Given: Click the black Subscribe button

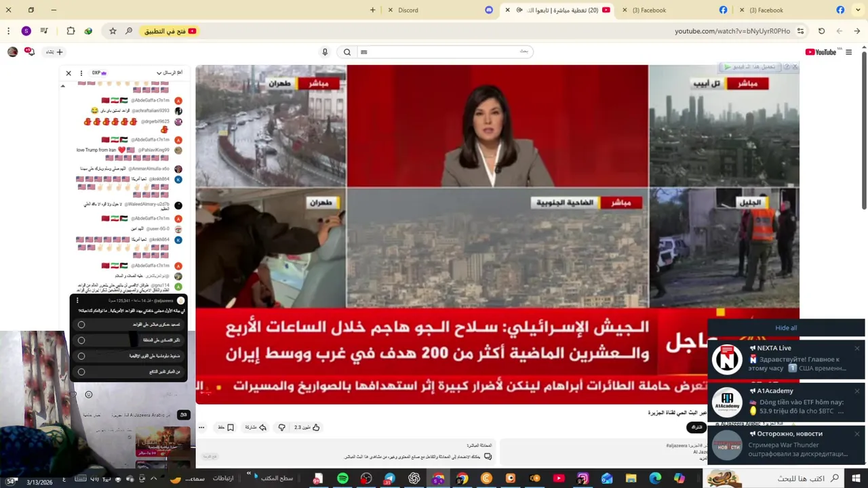Looking at the screenshot, I should point(696,427).
